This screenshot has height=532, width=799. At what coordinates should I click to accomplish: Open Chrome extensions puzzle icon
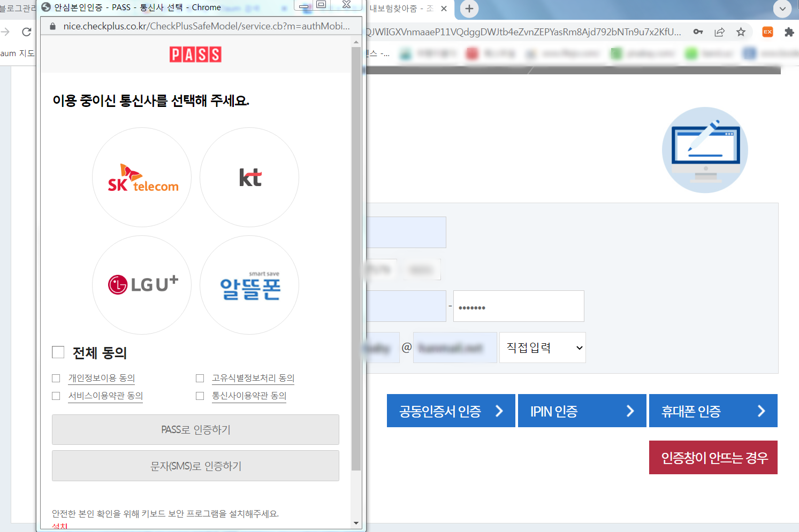click(x=789, y=32)
